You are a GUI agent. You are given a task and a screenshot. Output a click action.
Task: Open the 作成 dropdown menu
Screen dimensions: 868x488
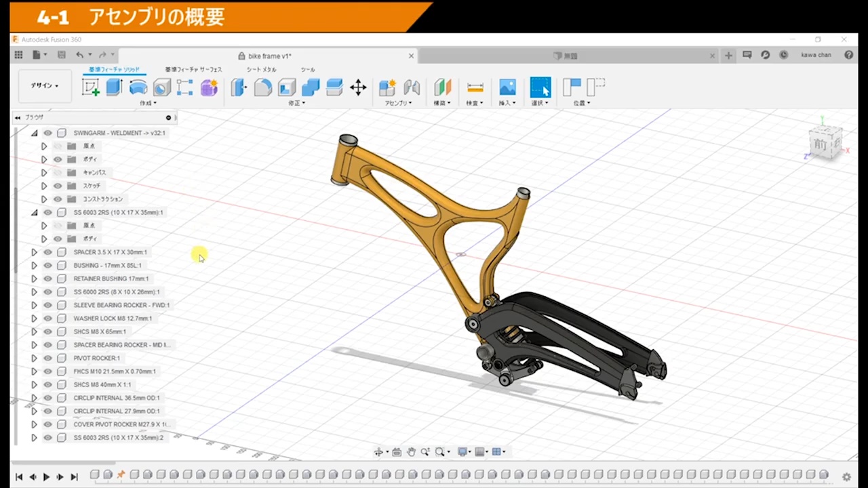(149, 103)
